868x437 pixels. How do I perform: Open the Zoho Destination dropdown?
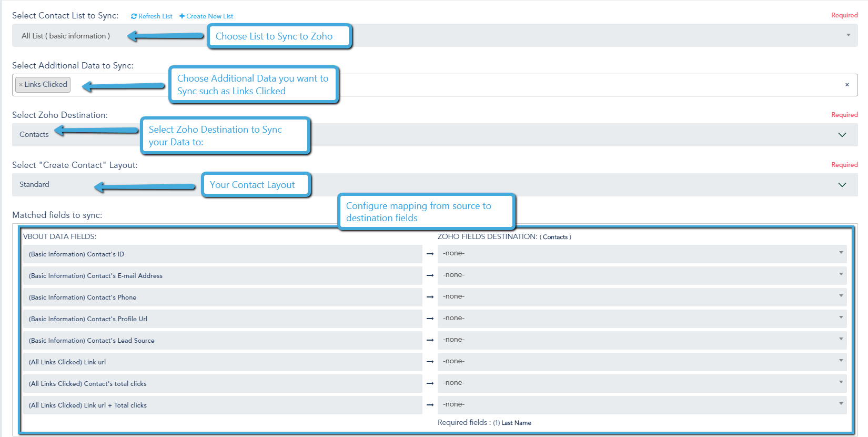[x=435, y=135]
